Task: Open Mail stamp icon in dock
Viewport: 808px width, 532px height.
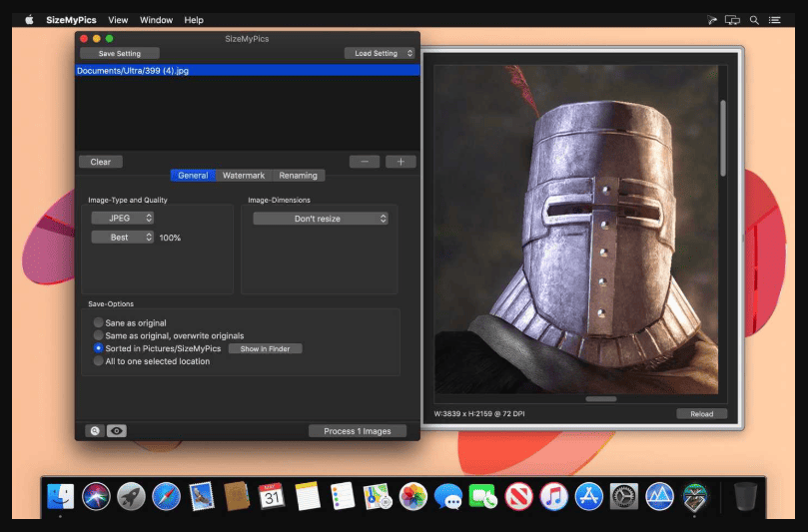Action: pyautogui.click(x=202, y=496)
